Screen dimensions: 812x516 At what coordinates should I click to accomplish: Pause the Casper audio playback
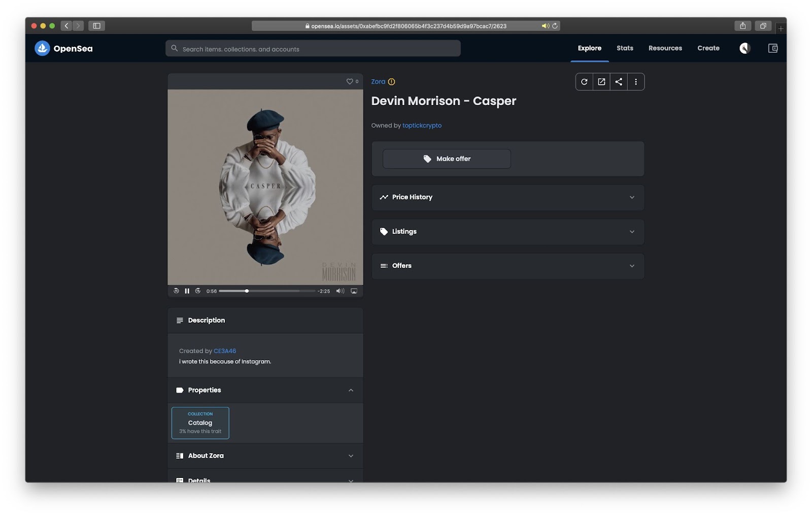[x=187, y=291]
